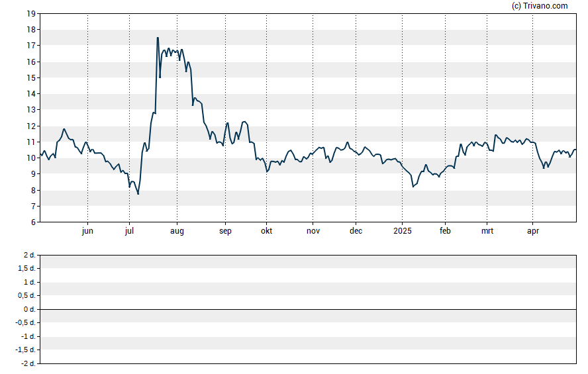Click the '10' price axis label
588x374 pixels.
tap(31, 158)
